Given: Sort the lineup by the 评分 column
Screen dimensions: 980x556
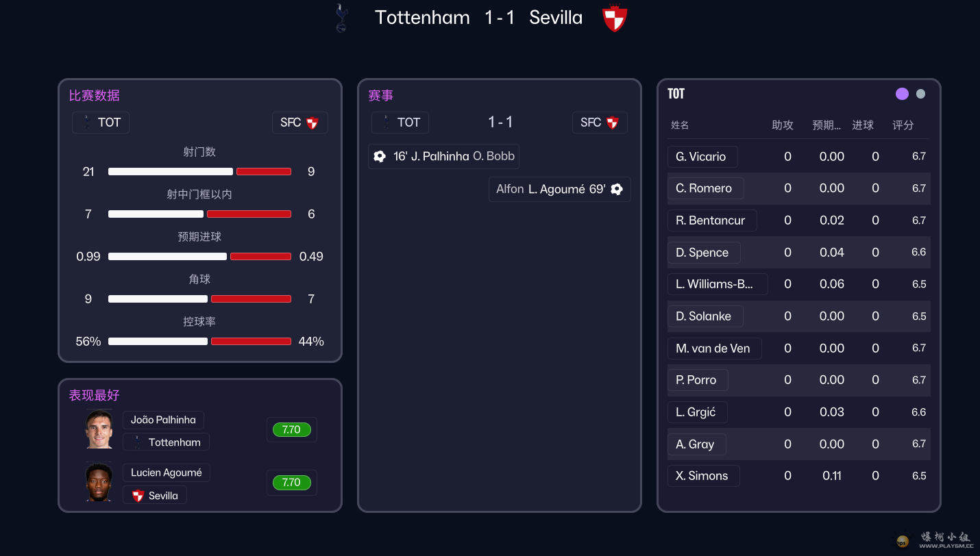Looking at the screenshot, I should [903, 125].
